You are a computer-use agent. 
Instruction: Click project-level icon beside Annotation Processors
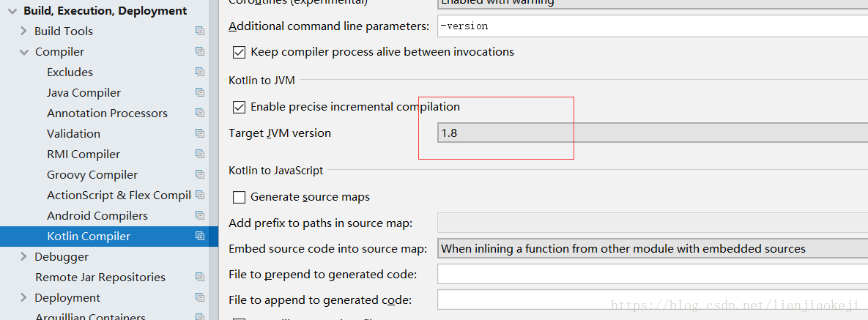point(199,113)
